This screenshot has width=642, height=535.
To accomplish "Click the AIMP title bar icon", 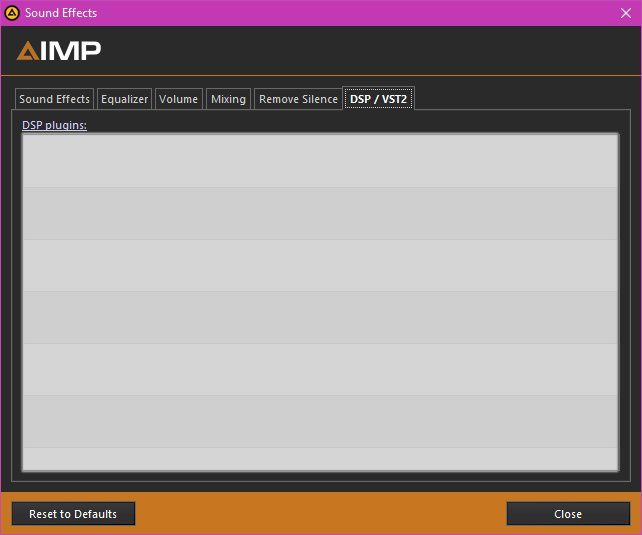I will coord(12,13).
